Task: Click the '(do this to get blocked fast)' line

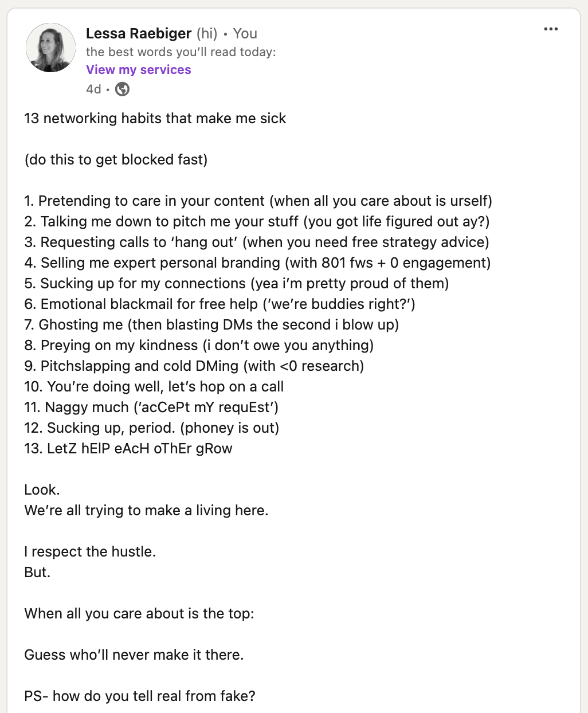Action: 116,159
